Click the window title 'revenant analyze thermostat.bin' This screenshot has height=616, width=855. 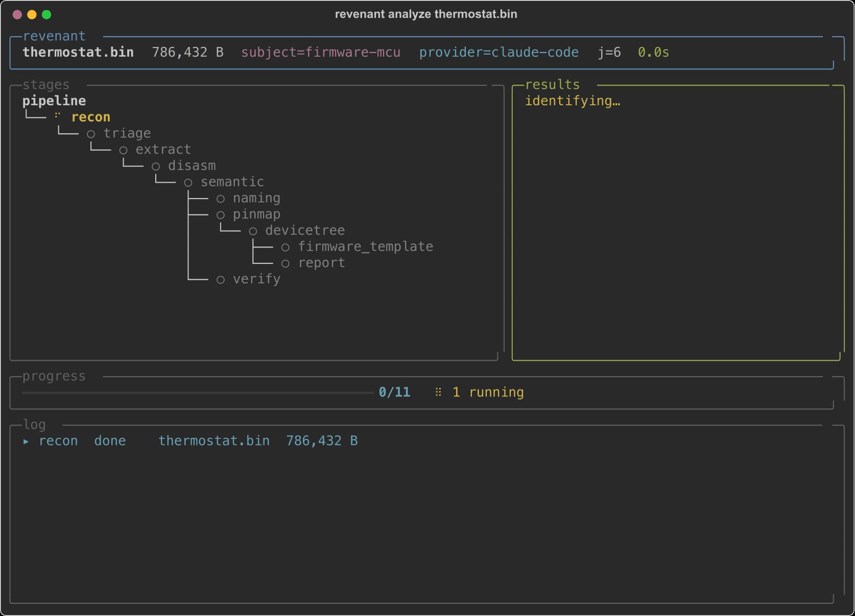426,14
